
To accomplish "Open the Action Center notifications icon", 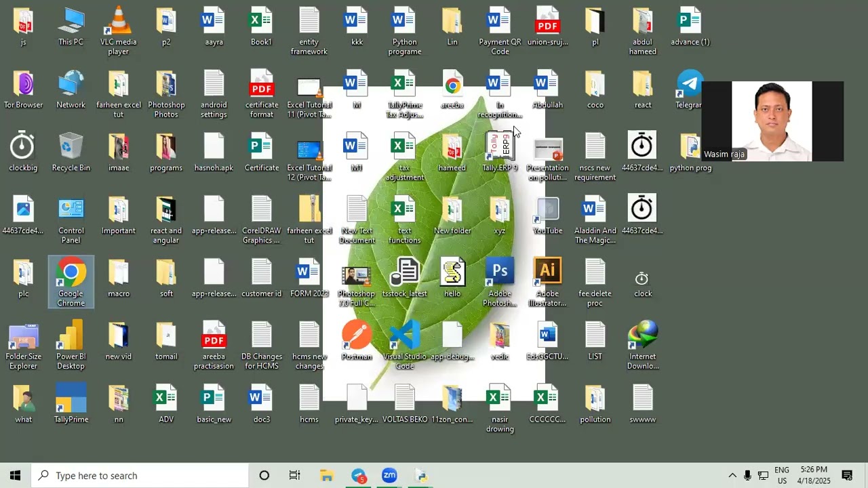I will tap(847, 476).
